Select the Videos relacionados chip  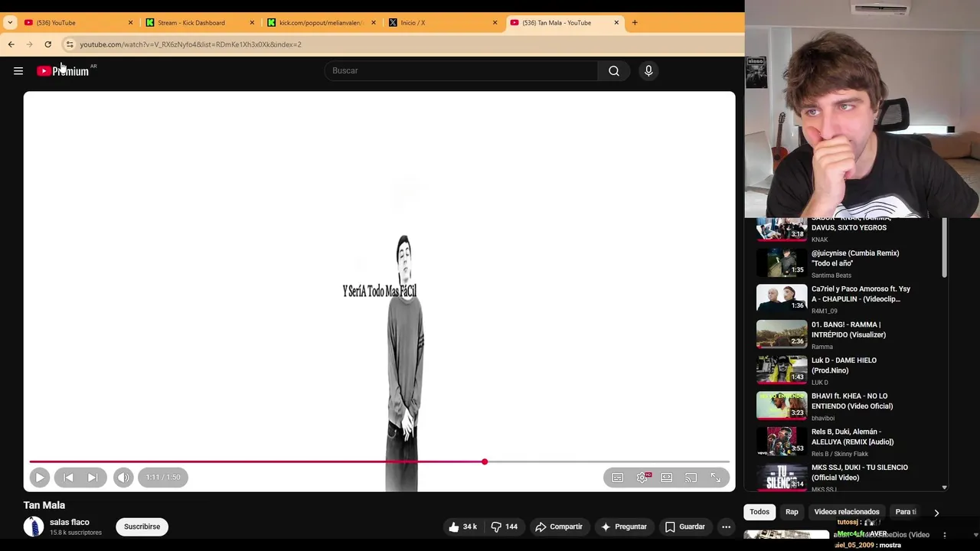coord(847,512)
